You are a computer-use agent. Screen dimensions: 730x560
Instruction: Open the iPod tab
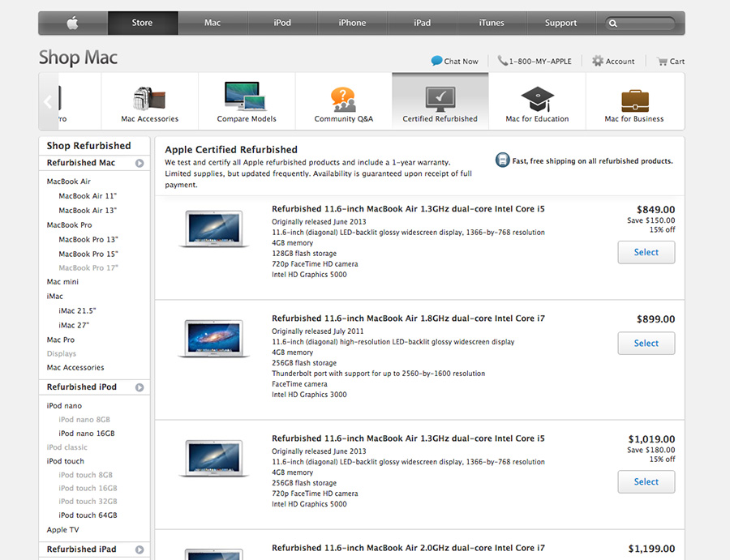coord(282,23)
